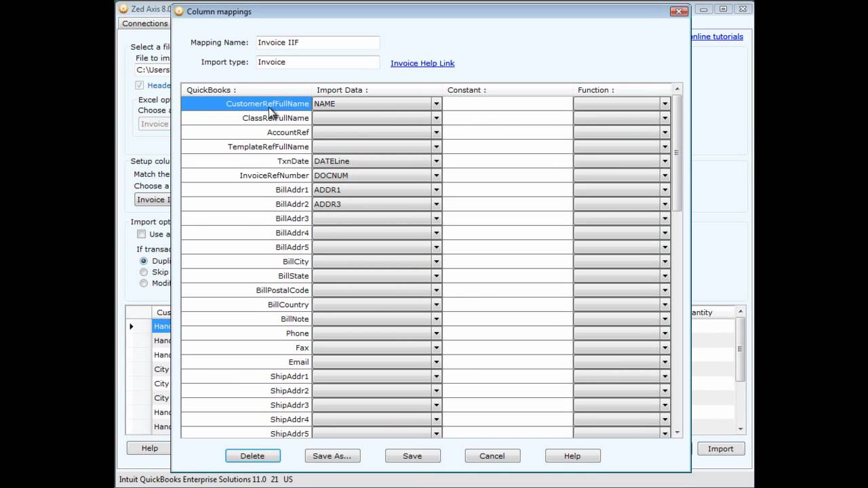This screenshot has height=488, width=868.
Task: Click the dialog Help button
Action: pos(572,456)
